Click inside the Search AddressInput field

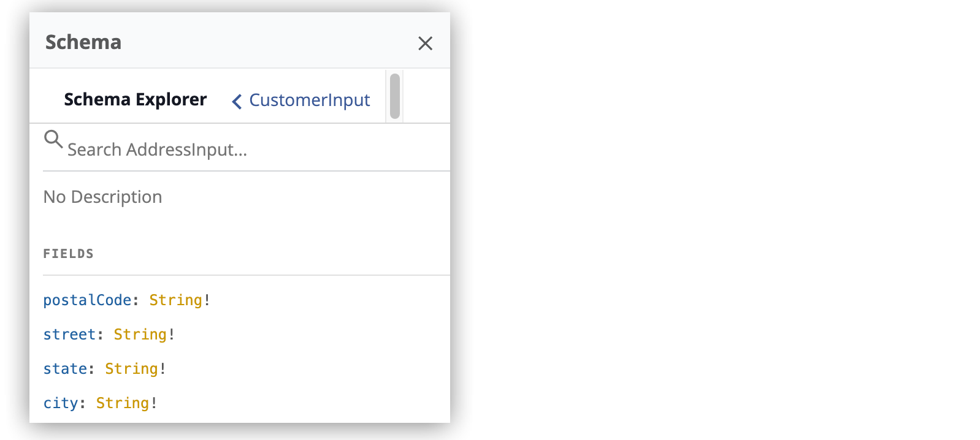184,148
